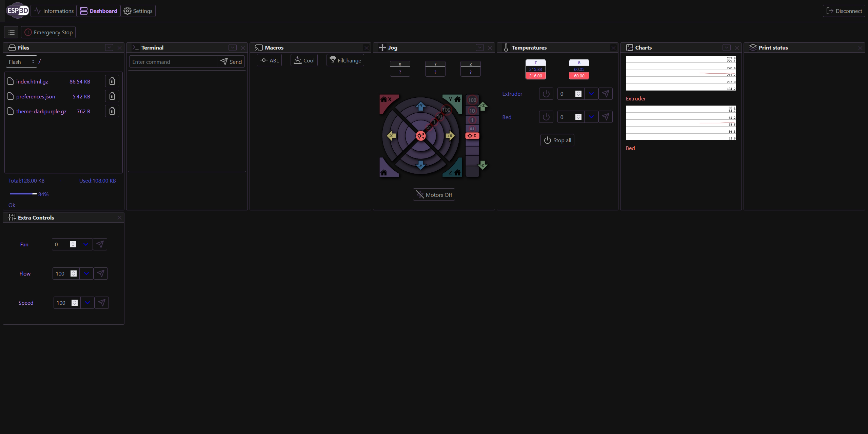Turn off Extruder heater power button

546,94
